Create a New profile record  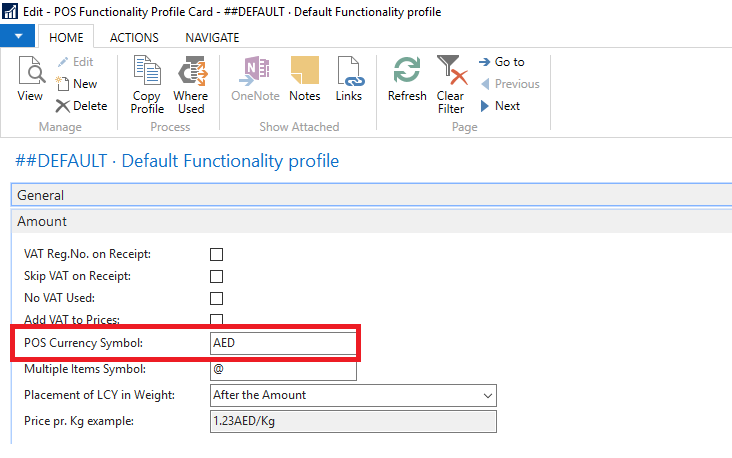click(x=76, y=84)
